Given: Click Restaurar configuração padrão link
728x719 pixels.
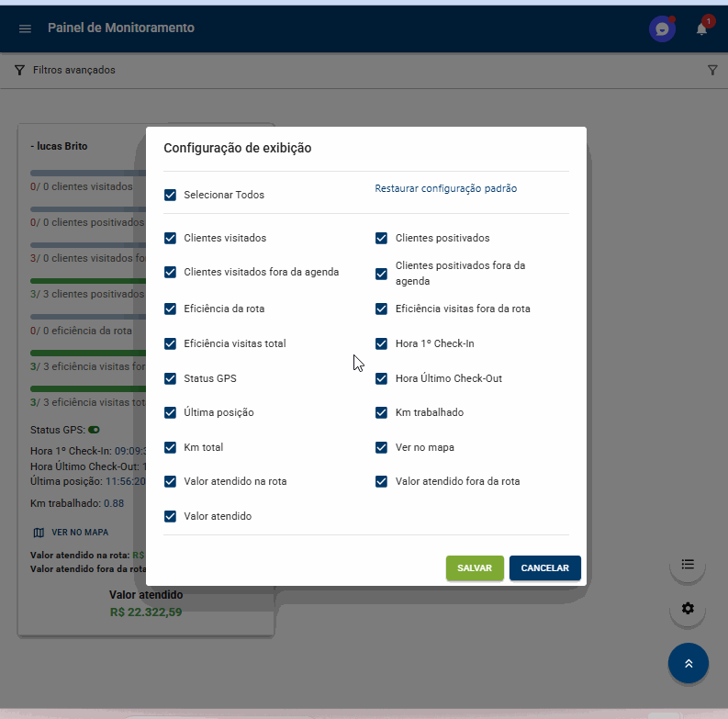Looking at the screenshot, I should tap(446, 188).
